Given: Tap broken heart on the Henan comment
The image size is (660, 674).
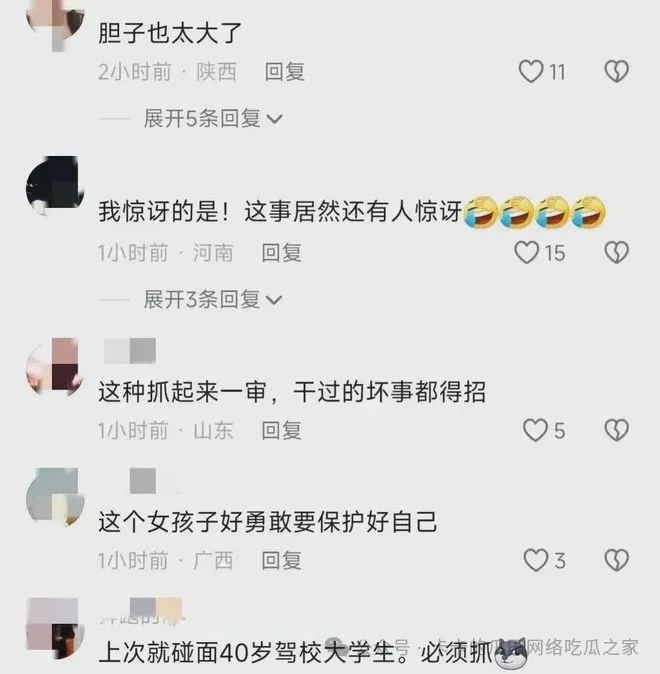Looking at the screenshot, I should point(617,252).
